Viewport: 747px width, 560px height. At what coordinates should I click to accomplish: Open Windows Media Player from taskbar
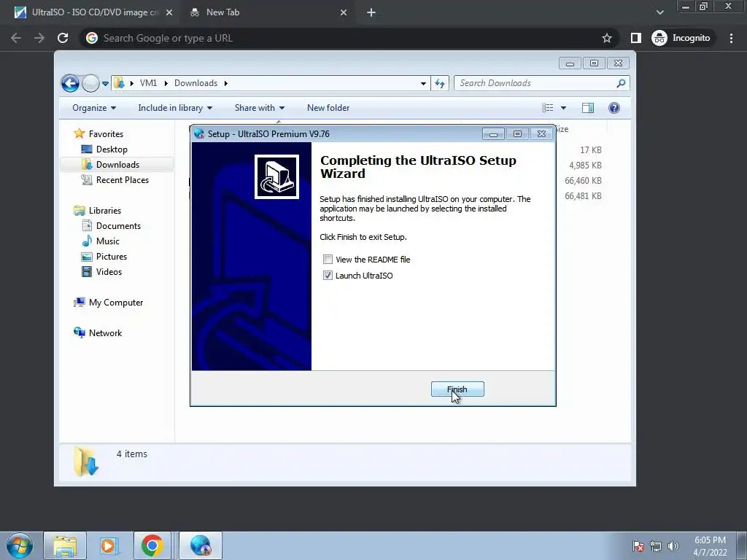[109, 545]
